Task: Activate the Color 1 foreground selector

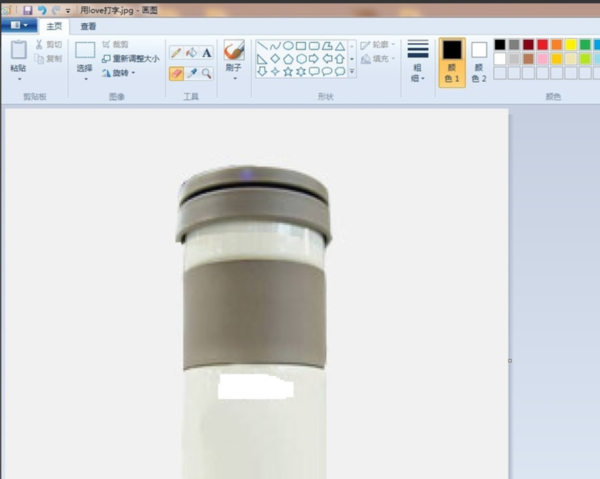Action: click(x=452, y=62)
